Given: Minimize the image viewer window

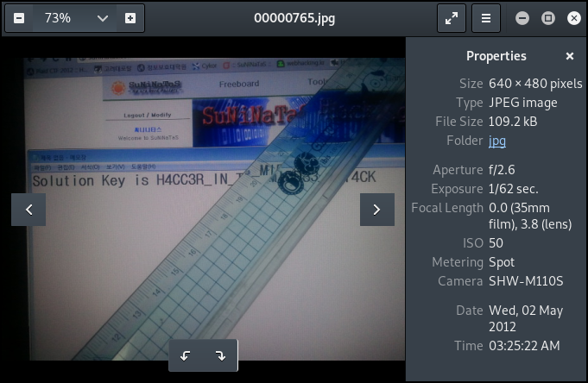Looking at the screenshot, I should 522,18.
